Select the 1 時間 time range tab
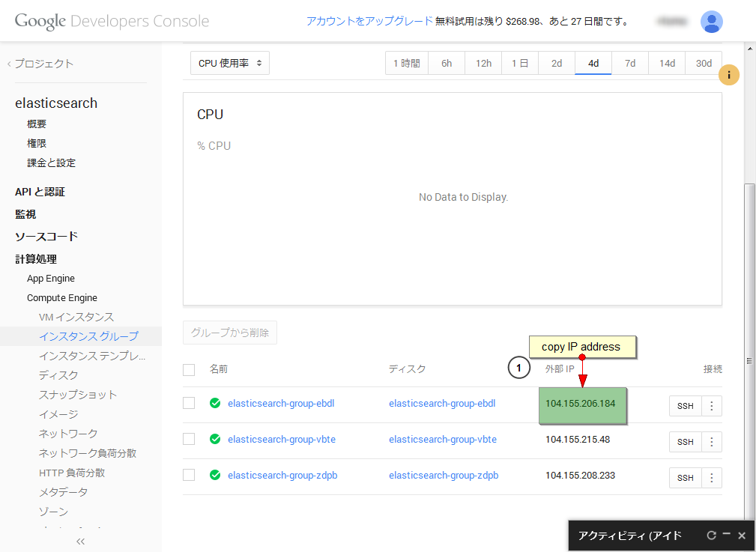 click(406, 63)
